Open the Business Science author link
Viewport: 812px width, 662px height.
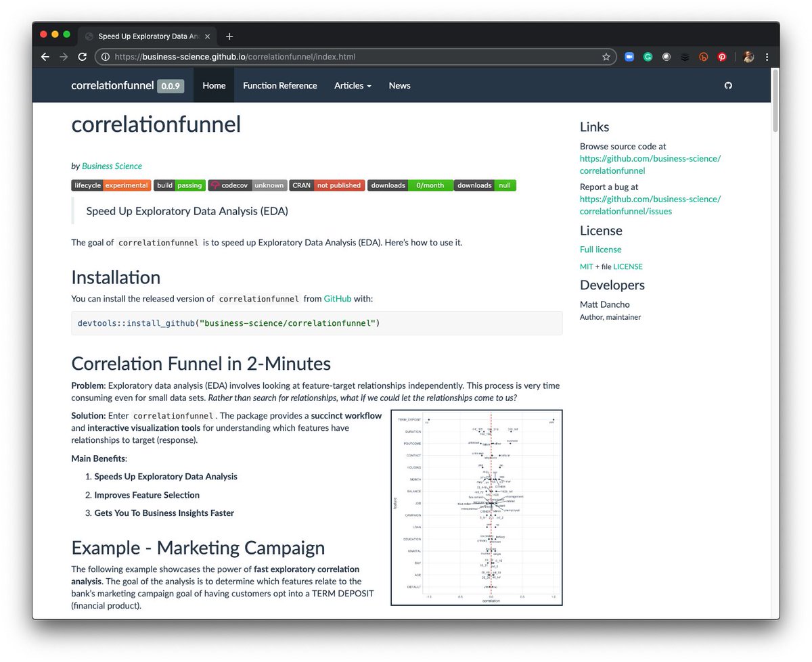pyautogui.click(x=112, y=166)
